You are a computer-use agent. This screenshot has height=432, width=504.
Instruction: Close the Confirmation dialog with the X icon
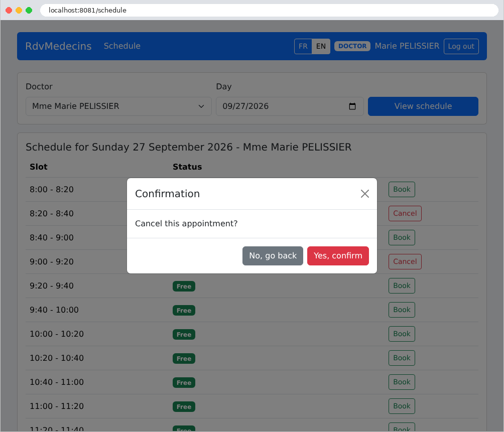(365, 194)
